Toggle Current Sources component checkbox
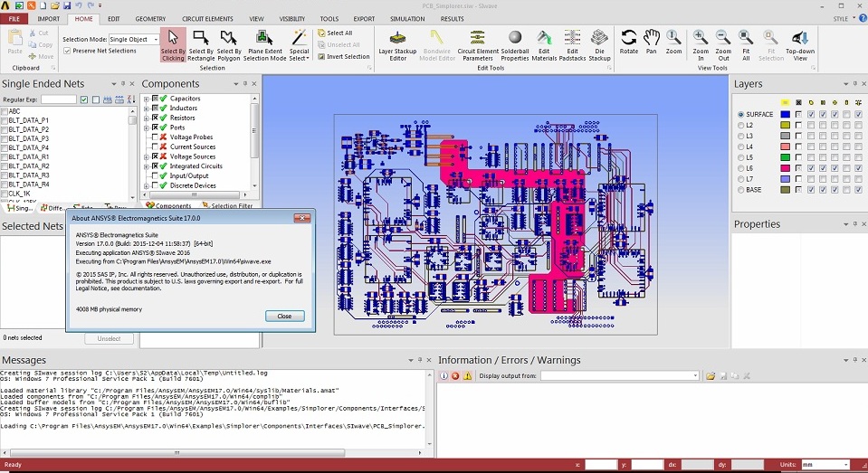868x473 pixels. (155, 147)
